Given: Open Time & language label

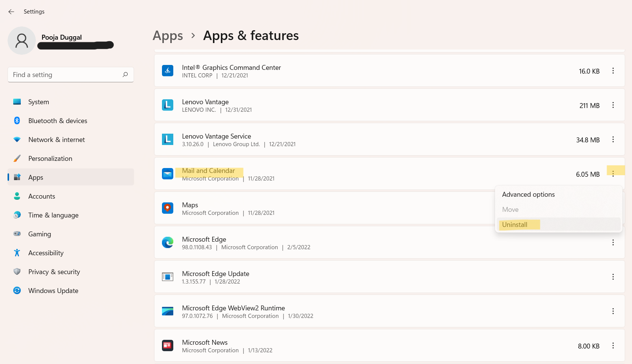Looking at the screenshot, I should tap(53, 215).
